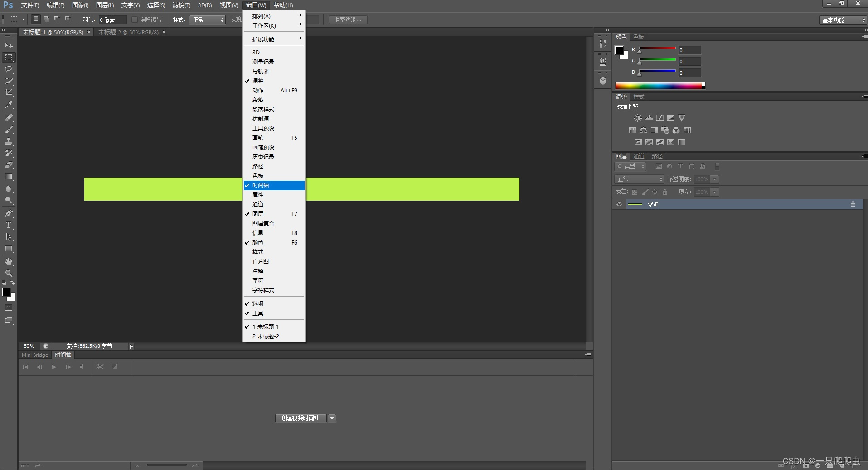Switch to 未标题-2 document tab

[128, 32]
